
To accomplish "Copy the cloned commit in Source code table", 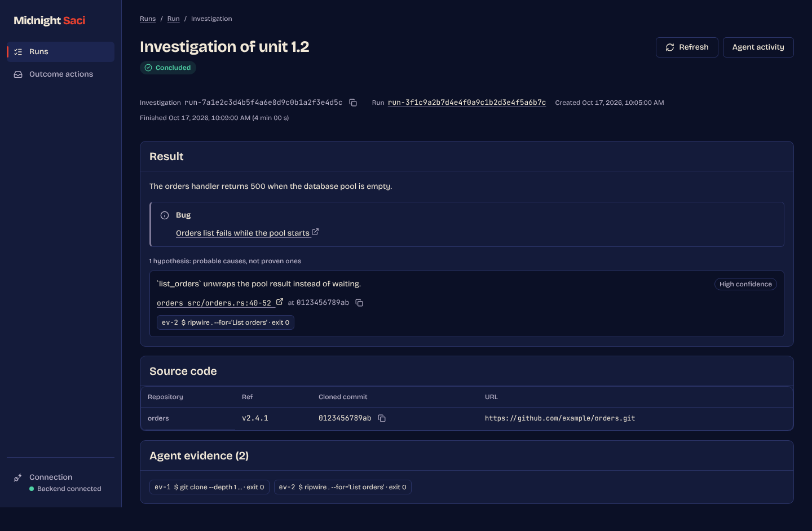I will [382, 418].
